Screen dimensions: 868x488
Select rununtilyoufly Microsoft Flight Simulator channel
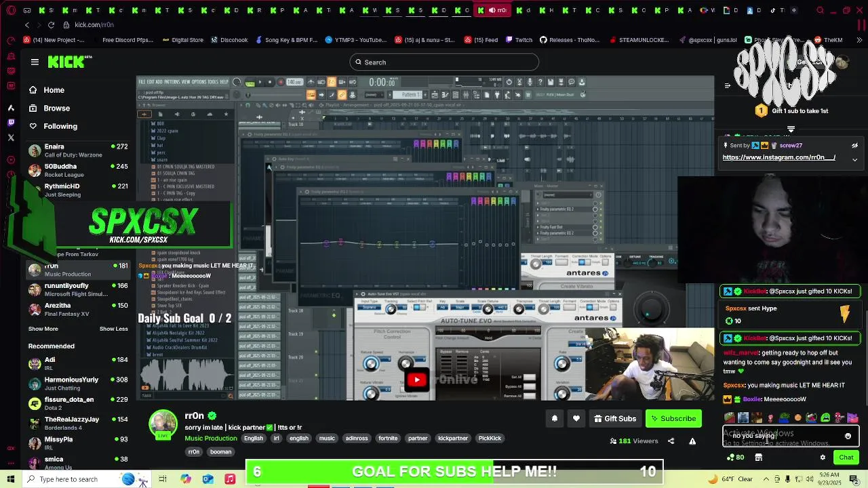point(77,289)
